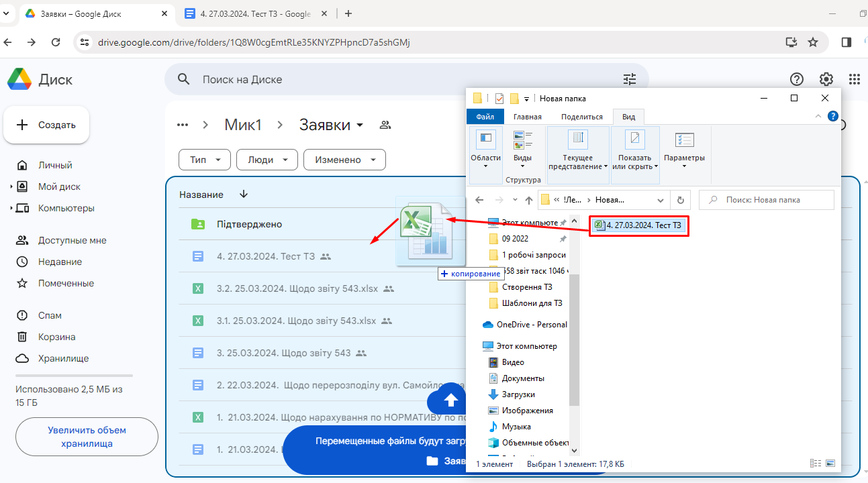Viewport: 868px width, 483px height.
Task: Switch to the Главная ribbon tab
Action: [527, 117]
